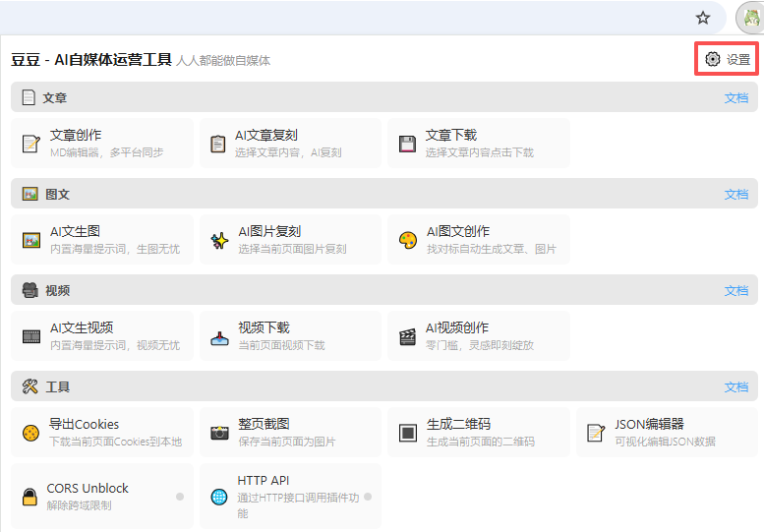Click the 生成二维码 QR icon

pos(407,433)
